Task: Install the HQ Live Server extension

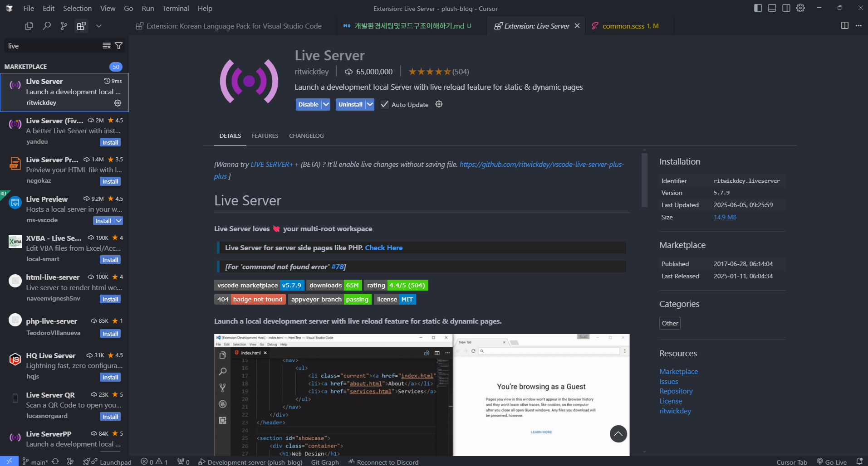Action: click(x=110, y=378)
